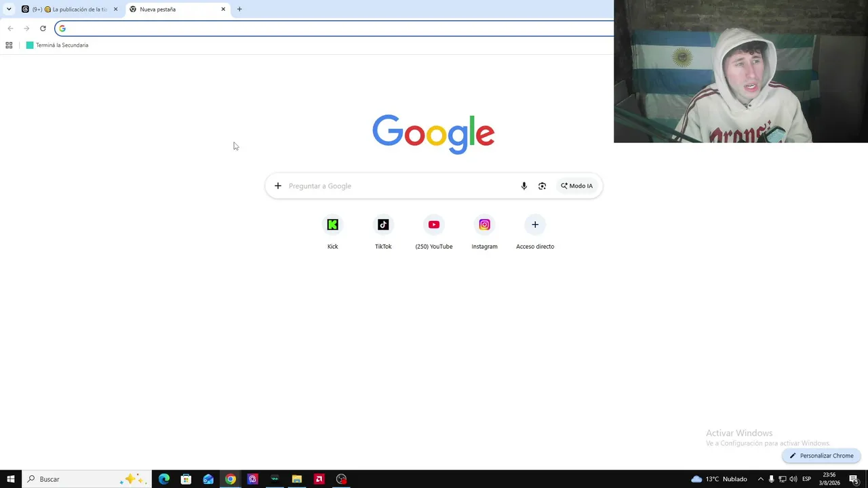Select the 'Nueva pestaña' tab
The image size is (868, 488).
[x=178, y=9]
